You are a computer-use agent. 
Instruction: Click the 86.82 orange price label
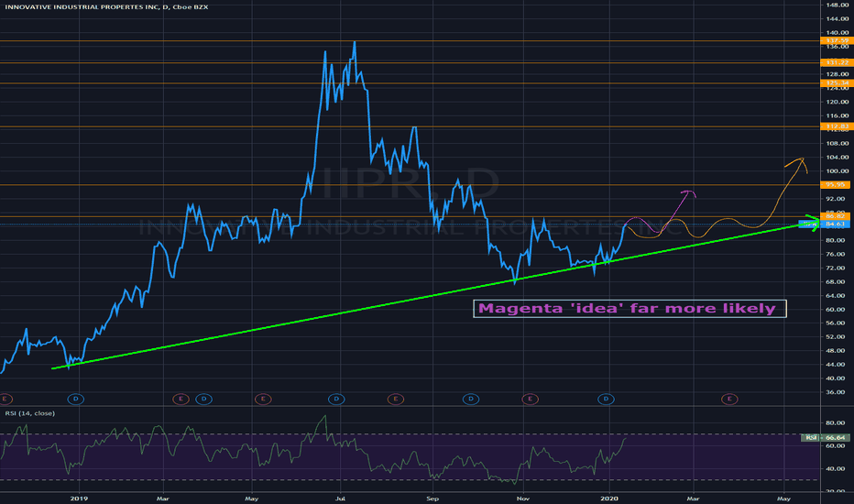pos(836,216)
